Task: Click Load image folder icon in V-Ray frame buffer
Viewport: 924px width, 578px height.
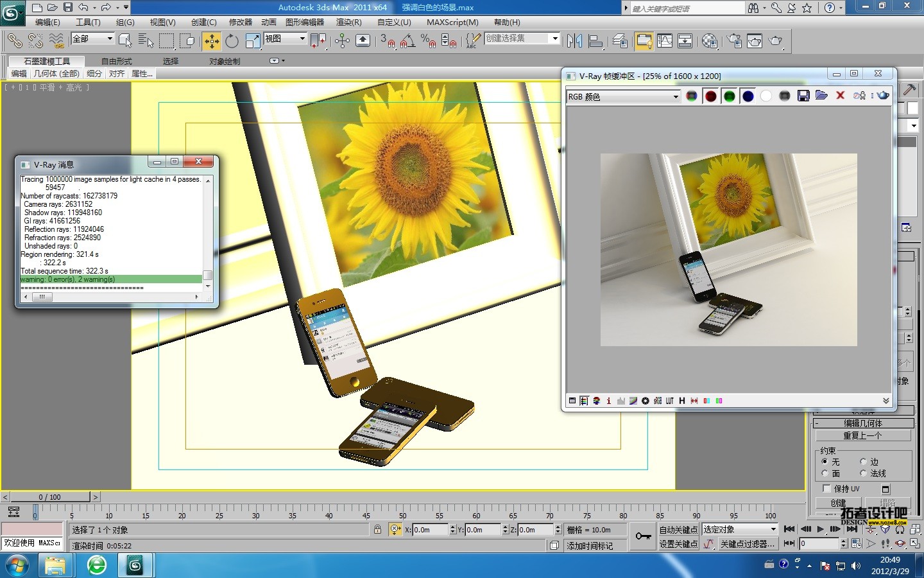Action: [x=821, y=96]
